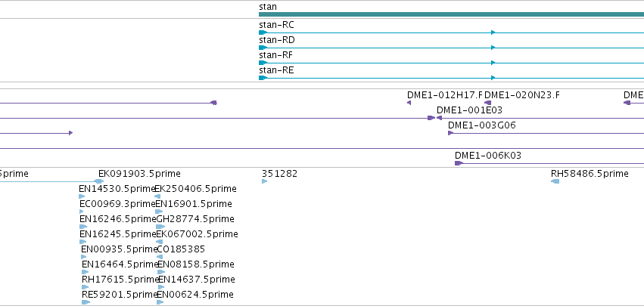Click the first exon glyph of stan-RC
644x306 pixels.
(263, 32)
